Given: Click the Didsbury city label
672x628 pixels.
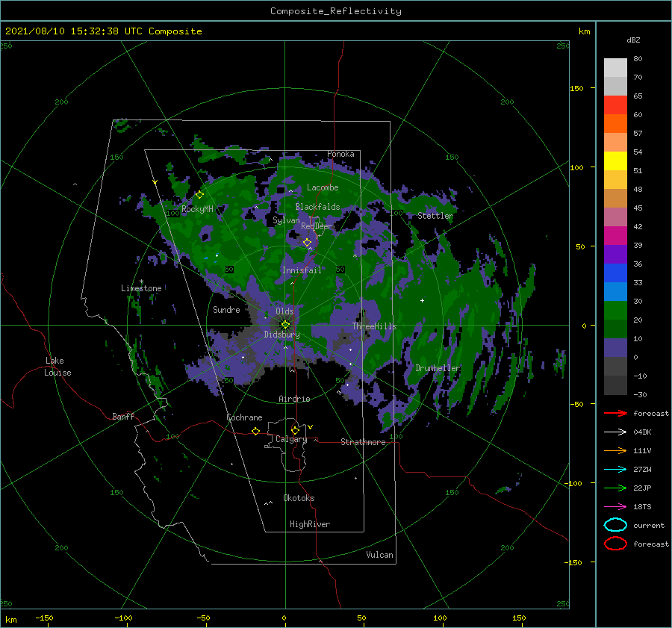Looking at the screenshot, I should click(x=281, y=335).
